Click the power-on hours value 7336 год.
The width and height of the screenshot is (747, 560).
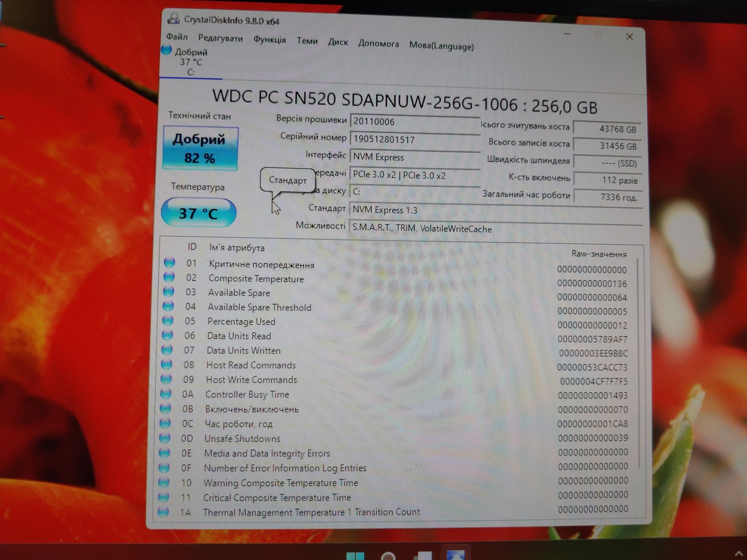click(x=608, y=197)
